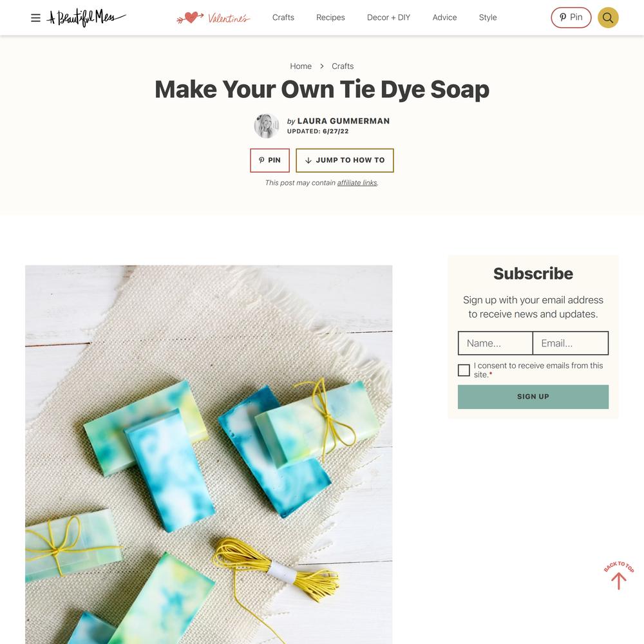This screenshot has height=644, width=644.
Task: Click Laura Gummerman's author avatar
Action: [266, 126]
